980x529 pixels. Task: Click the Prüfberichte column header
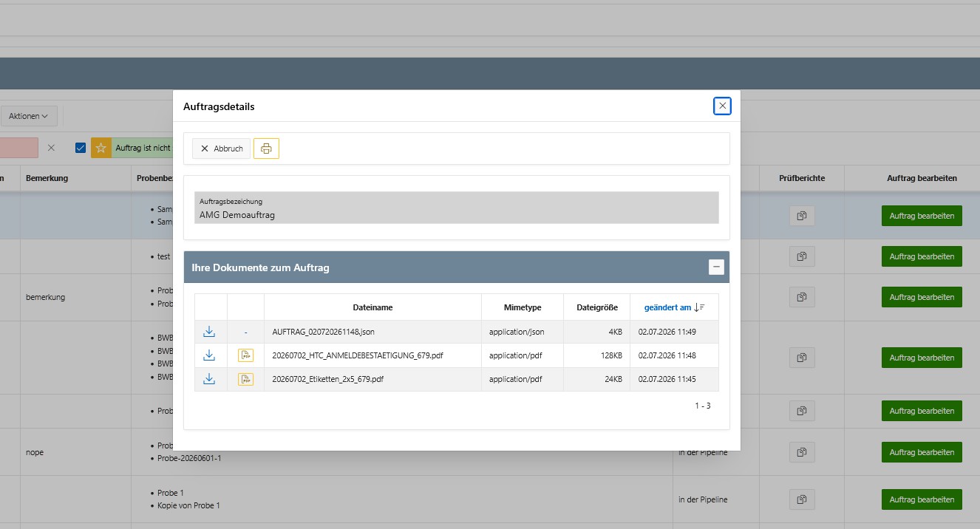tap(802, 178)
